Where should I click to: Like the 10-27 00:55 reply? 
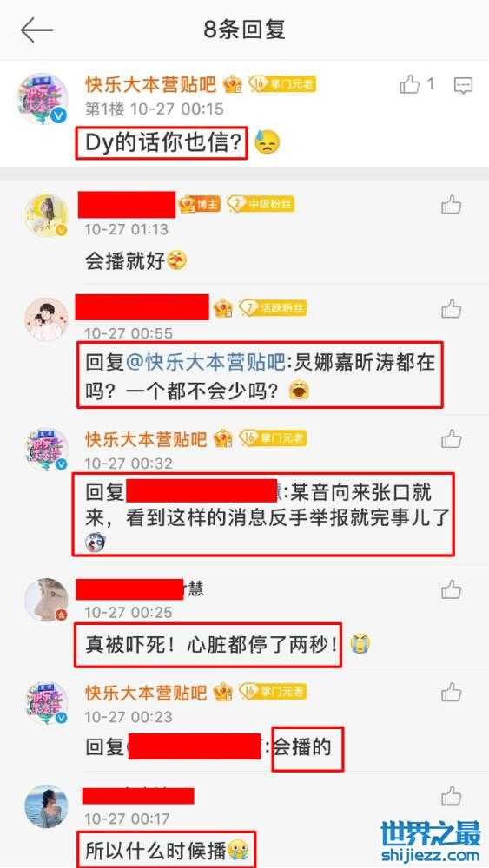coord(452,308)
